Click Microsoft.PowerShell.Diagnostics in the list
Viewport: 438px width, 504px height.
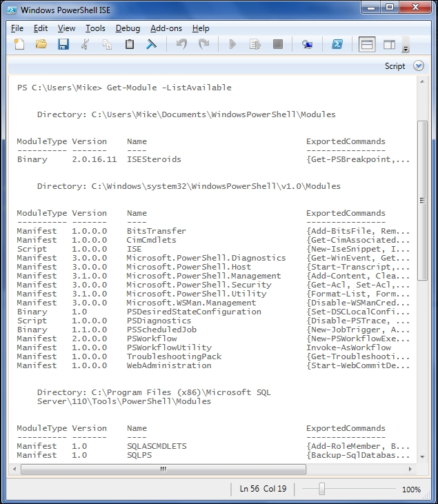point(206,258)
